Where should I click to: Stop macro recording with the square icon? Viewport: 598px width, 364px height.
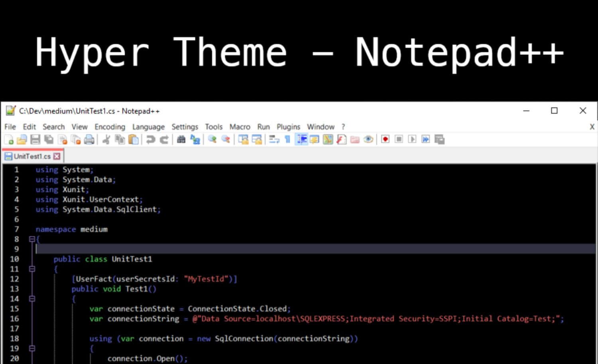point(399,139)
